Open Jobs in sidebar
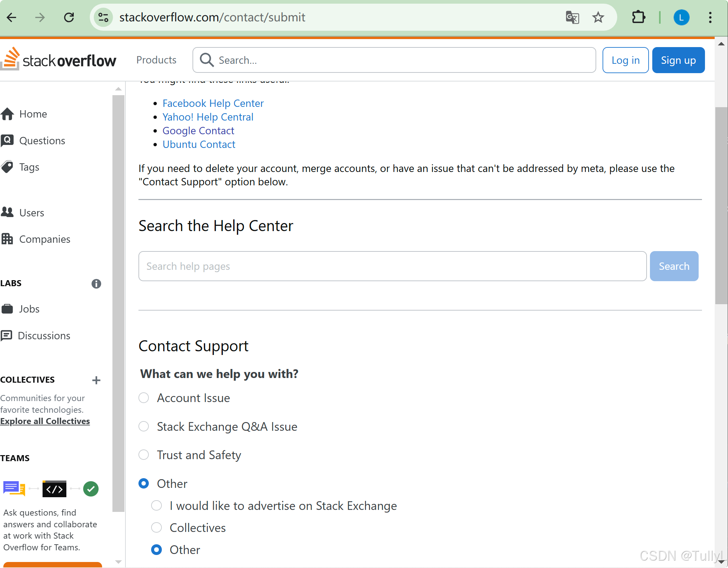Screen dimensions: 728x568 [29, 309]
